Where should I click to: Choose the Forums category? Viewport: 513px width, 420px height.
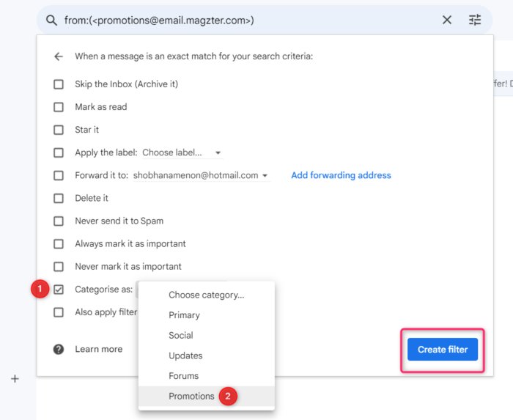(x=207, y=376)
